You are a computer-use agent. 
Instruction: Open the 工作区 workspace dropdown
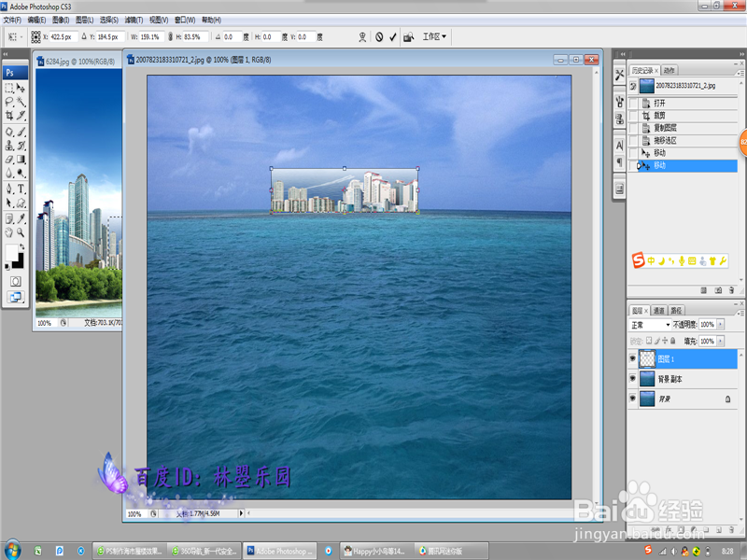434,36
